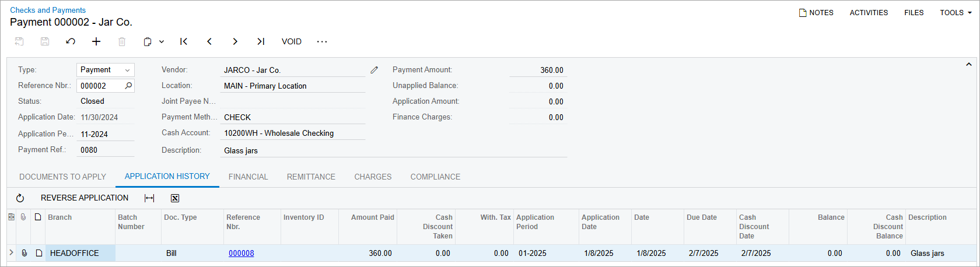Viewport: 980px width, 267px height.
Task: Switch to Documents to Apply tab
Action: click(x=62, y=177)
